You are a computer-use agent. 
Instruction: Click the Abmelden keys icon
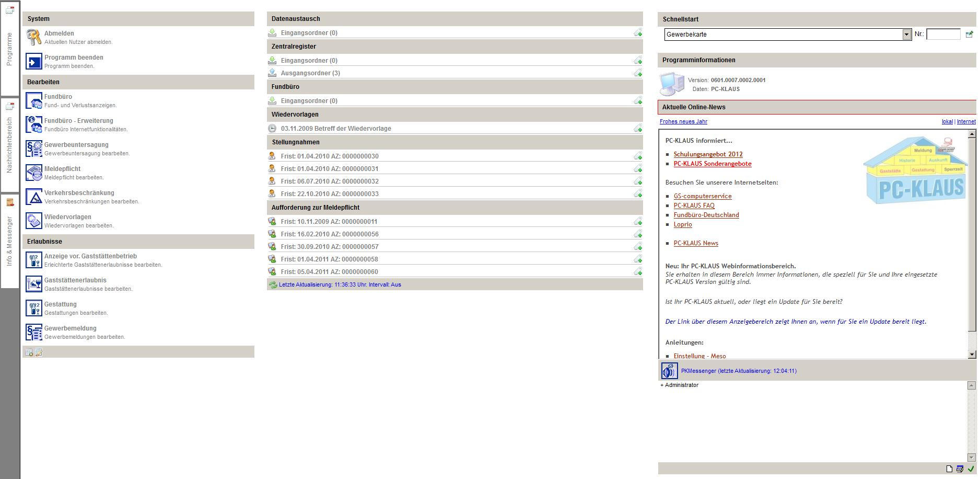(34, 37)
